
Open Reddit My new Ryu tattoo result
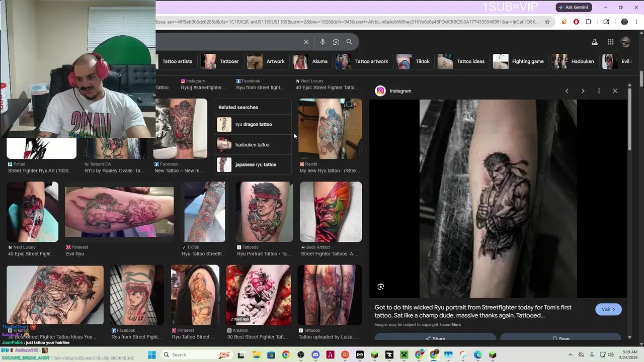(330, 129)
